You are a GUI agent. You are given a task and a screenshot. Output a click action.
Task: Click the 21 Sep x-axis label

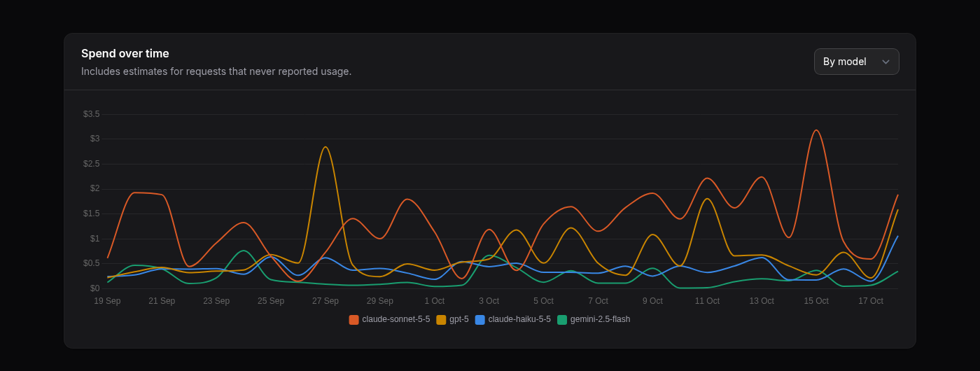[x=162, y=301]
